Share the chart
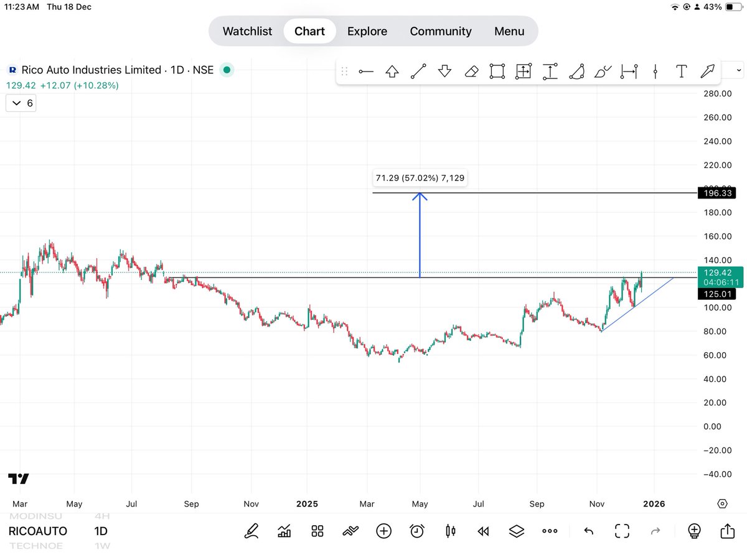Screen dimensions: 747x560 pos(728,530)
